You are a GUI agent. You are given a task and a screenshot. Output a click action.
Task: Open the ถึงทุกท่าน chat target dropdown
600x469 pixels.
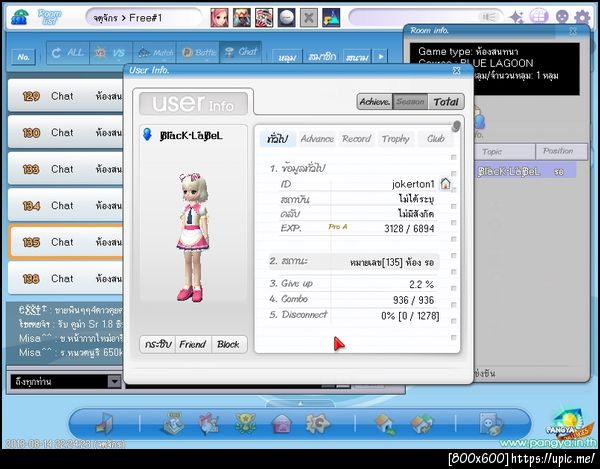click(x=114, y=381)
